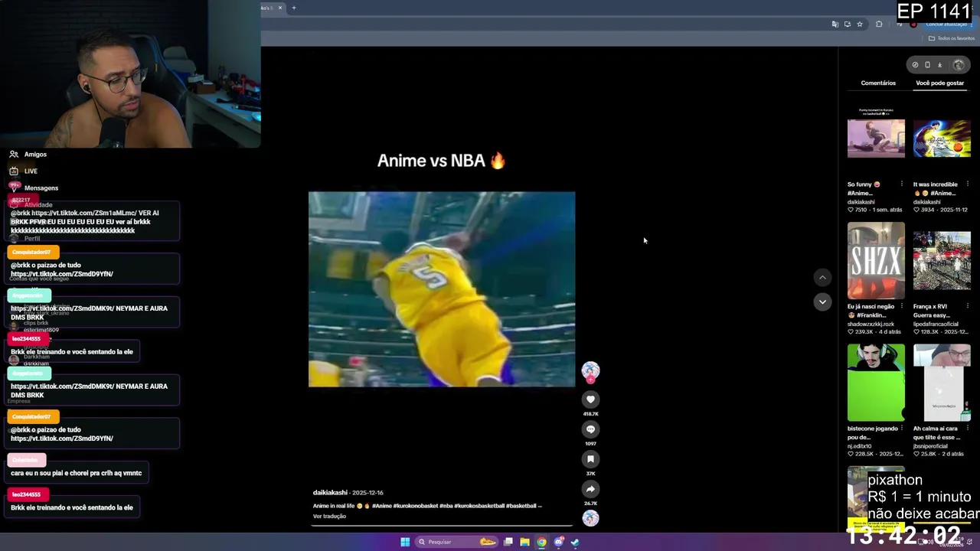980x551 pixels.
Task: Open the Todos os favoritos folder
Action: pyautogui.click(x=952, y=38)
